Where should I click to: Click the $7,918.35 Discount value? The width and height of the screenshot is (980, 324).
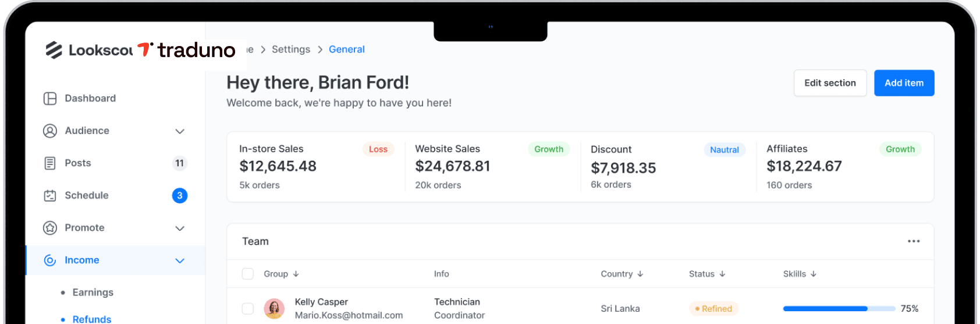pyautogui.click(x=623, y=168)
